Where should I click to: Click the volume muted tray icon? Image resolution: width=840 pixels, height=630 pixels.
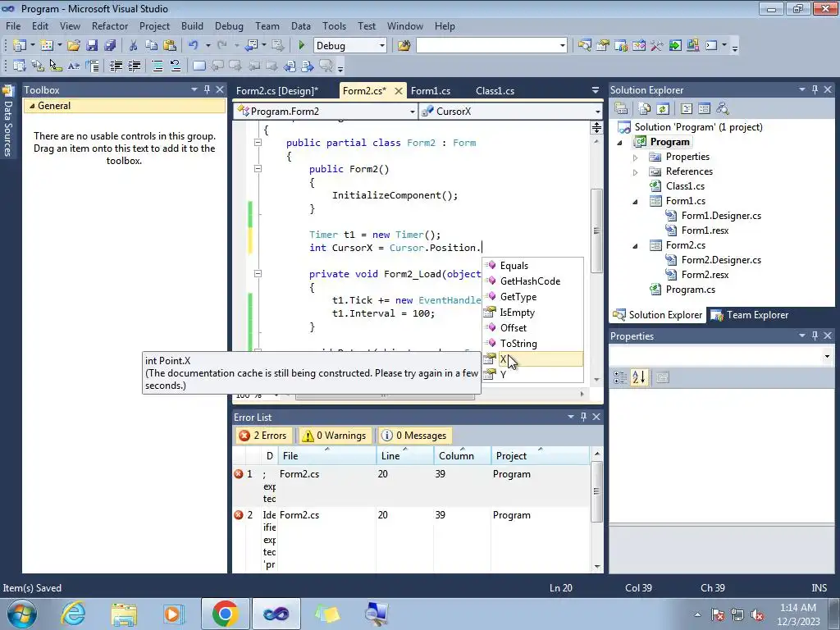[x=757, y=615]
